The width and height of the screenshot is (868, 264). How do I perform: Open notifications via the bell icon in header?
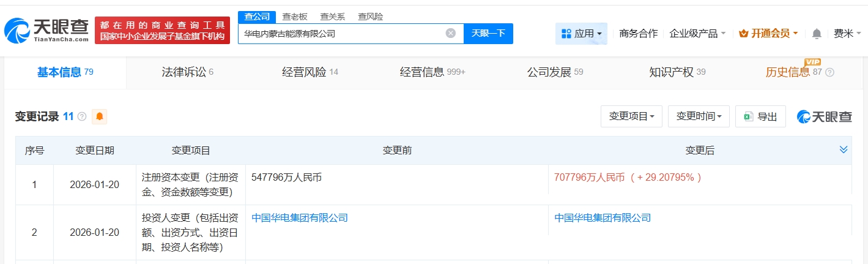[816, 34]
